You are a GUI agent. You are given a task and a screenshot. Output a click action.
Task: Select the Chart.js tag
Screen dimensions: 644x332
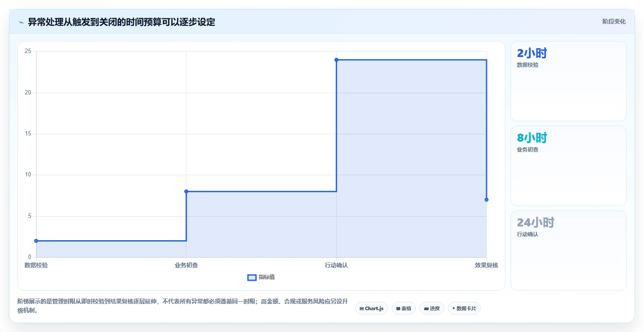[372, 308]
